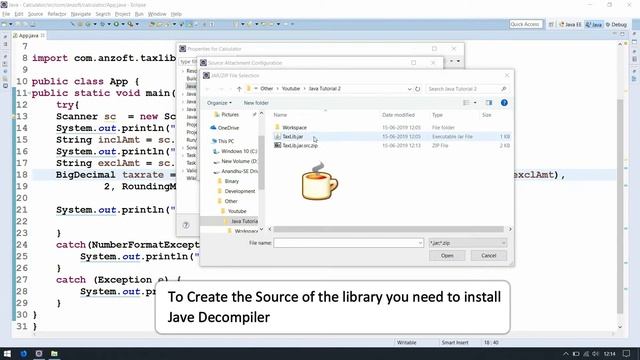Toggle the preview pane icon
This screenshot has height=360, width=640.
[489, 103]
